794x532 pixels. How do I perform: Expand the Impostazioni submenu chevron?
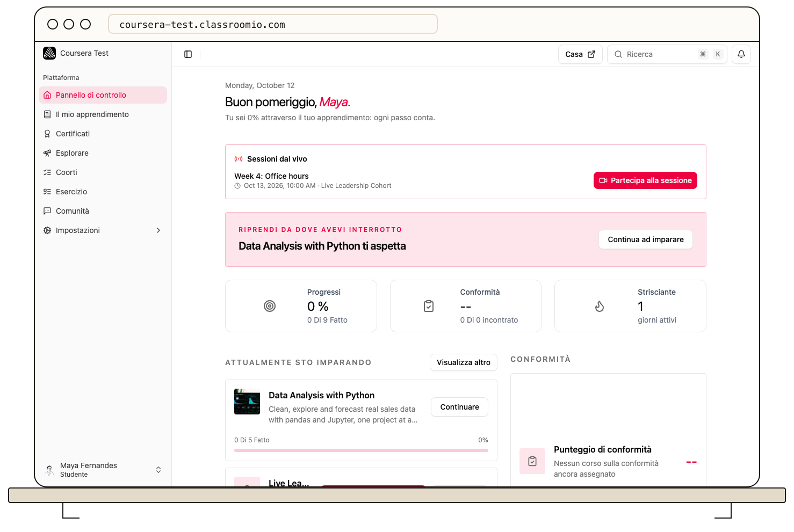click(158, 230)
